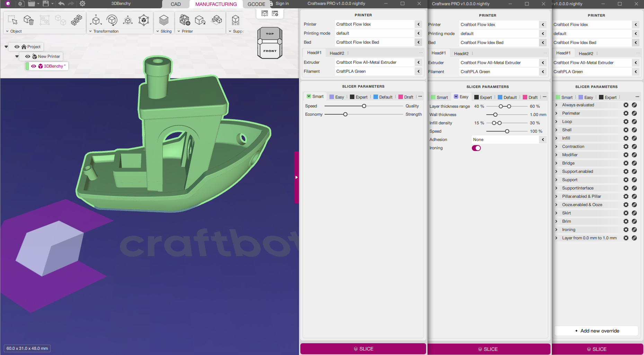The height and width of the screenshot is (355, 644).
Task: Click the undo arrow icon
Action: [61, 4]
